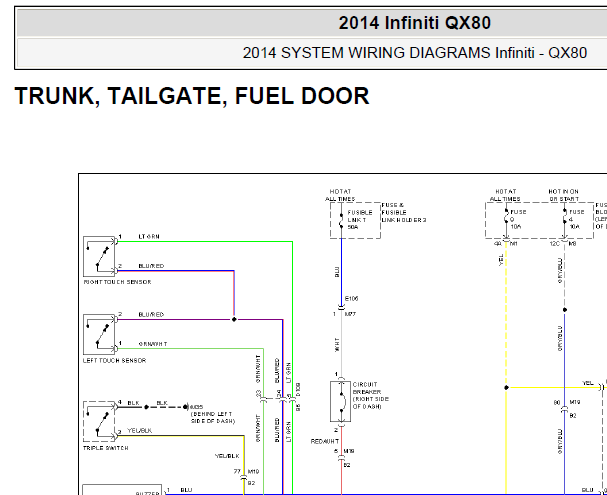The height and width of the screenshot is (495, 607).
Task: Click 'HOT AT ALL TIMES' above the fusible link
Action: (340, 195)
